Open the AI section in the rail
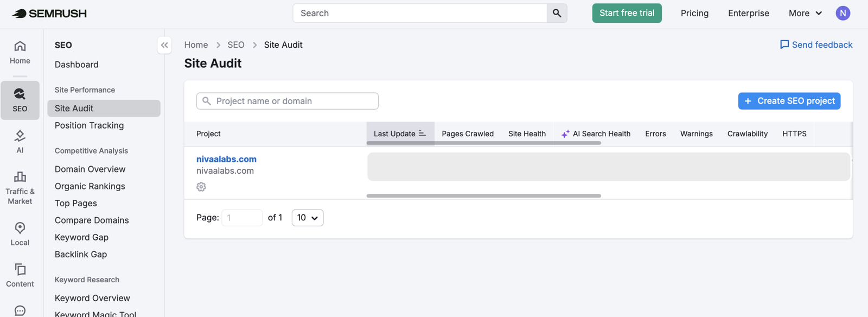The height and width of the screenshot is (317, 868). 20,142
